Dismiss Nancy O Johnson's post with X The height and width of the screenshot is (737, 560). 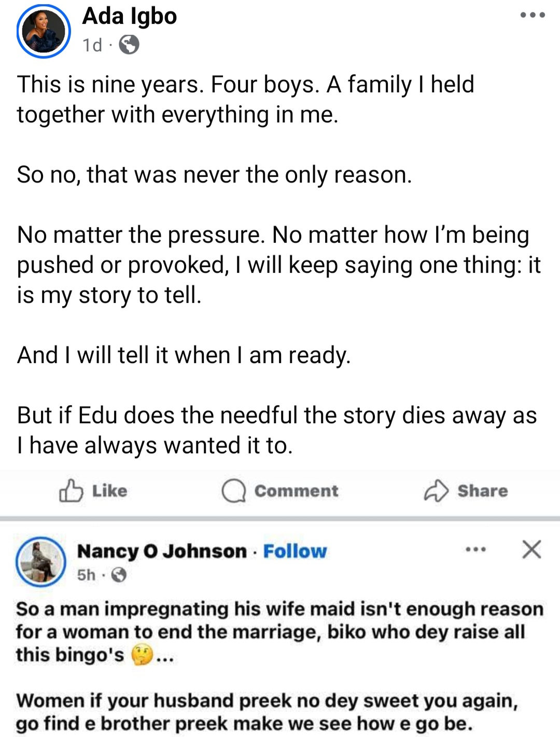click(531, 549)
